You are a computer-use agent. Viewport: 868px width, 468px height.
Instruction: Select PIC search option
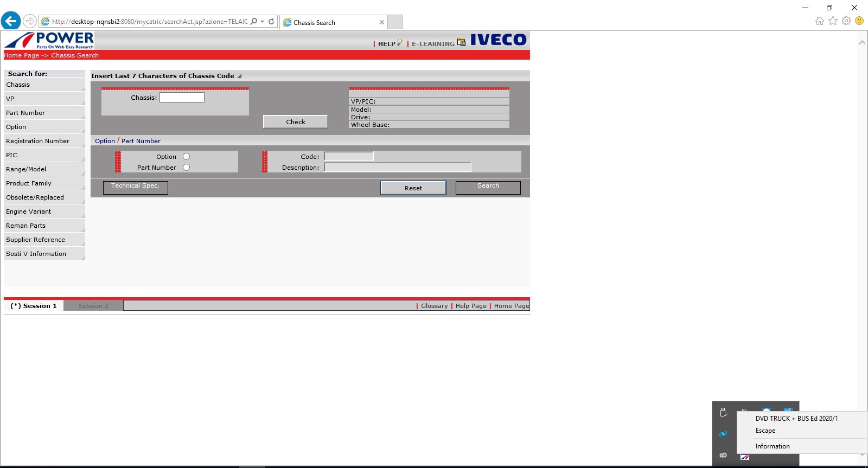tap(44, 155)
